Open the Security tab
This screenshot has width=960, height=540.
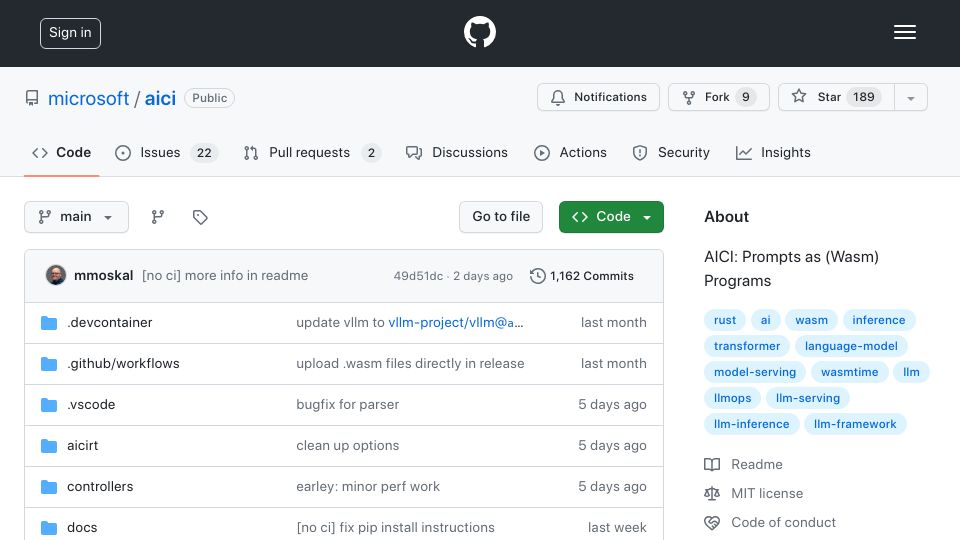click(x=671, y=152)
